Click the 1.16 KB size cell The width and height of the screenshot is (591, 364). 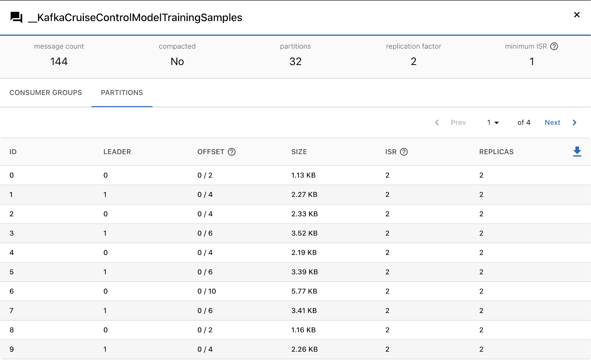pos(304,330)
